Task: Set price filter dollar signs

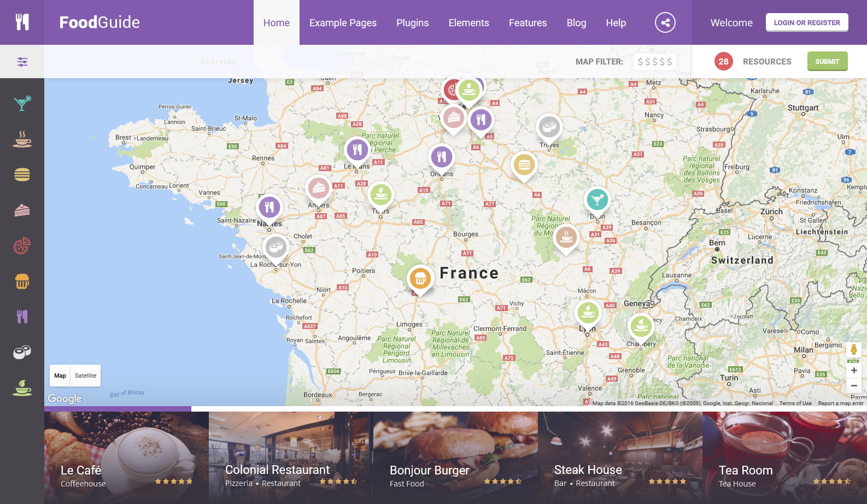Action: tap(655, 62)
